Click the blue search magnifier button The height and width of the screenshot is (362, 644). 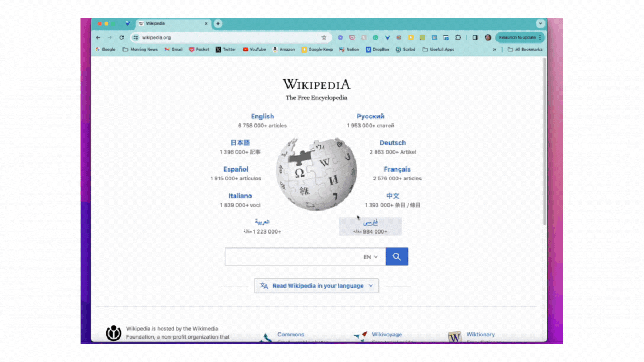396,257
